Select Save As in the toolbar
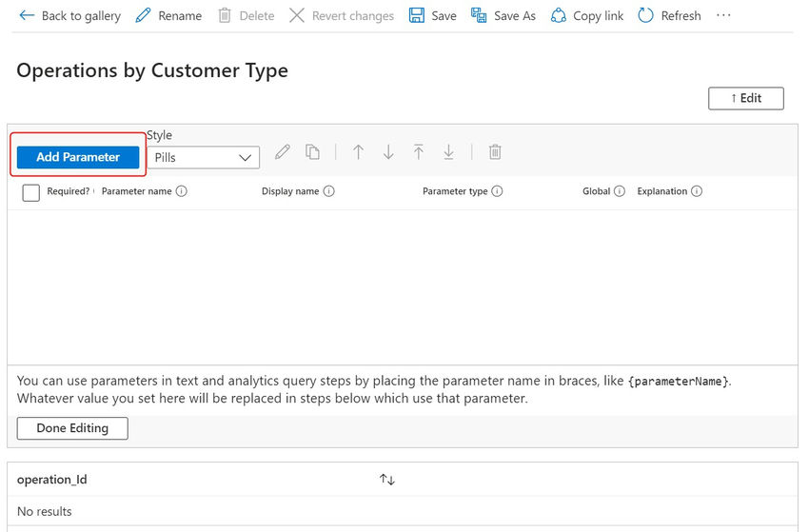This screenshot has width=809, height=532. pyautogui.click(x=503, y=15)
